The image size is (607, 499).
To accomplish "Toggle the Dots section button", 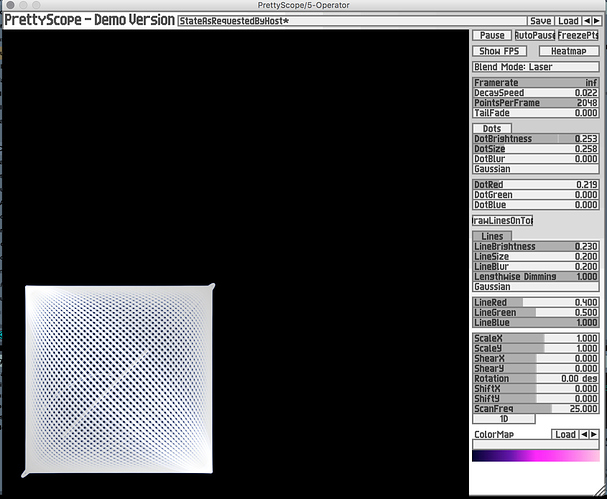I will [492, 129].
